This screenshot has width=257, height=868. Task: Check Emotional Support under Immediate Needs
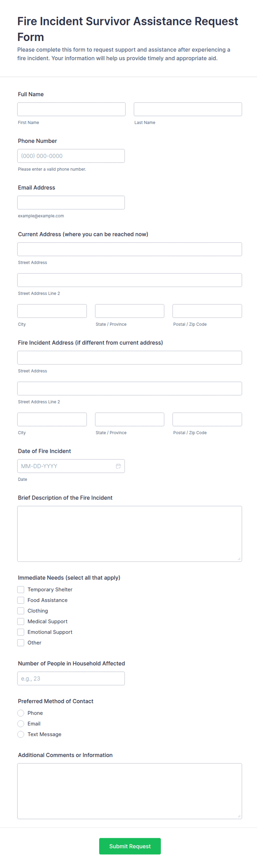coord(21,632)
